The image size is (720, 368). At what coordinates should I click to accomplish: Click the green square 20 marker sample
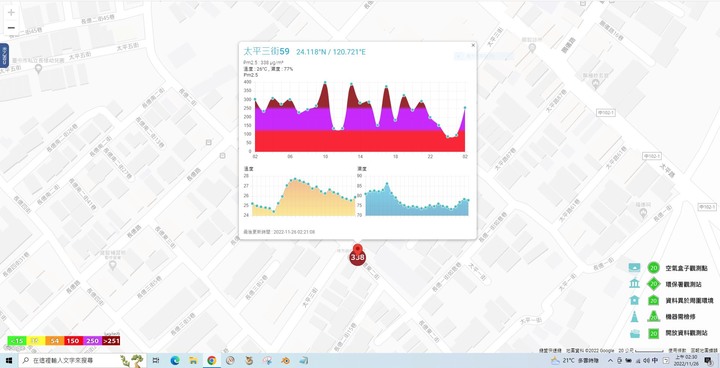coord(653,333)
